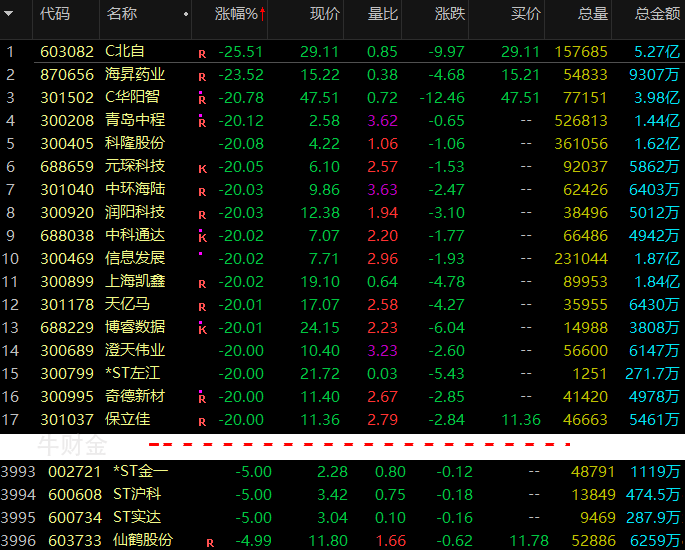Screen dimensions: 685x550
Task: Click the R marker icon for 中环海陆
Action: coord(202,192)
